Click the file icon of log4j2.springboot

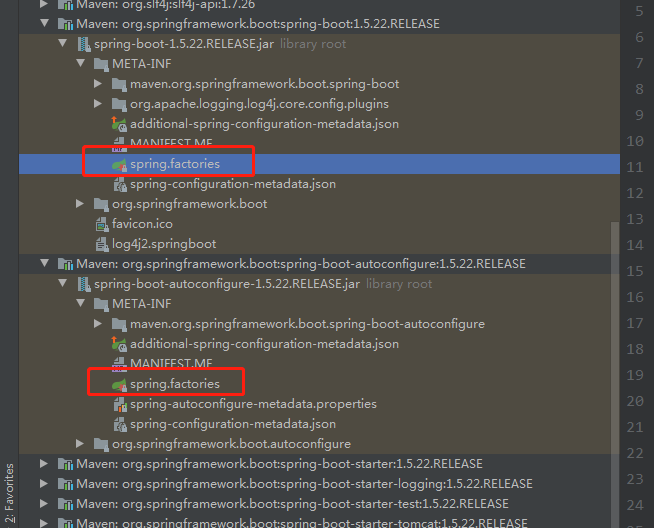tap(102, 244)
